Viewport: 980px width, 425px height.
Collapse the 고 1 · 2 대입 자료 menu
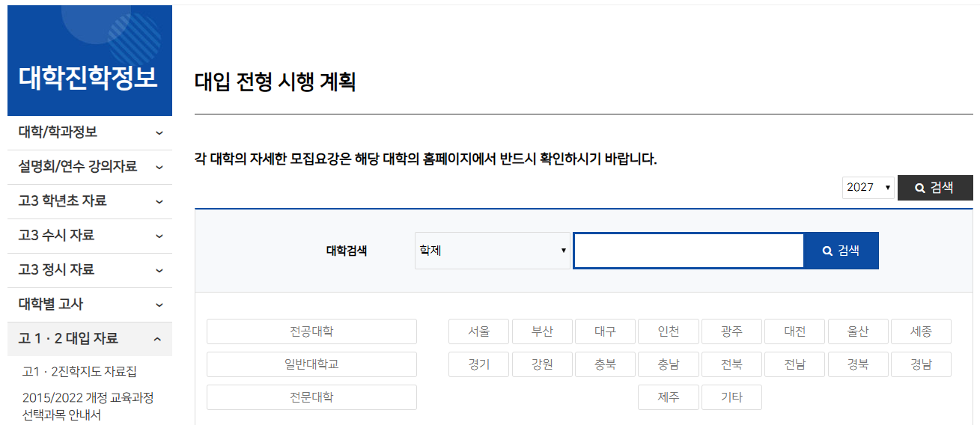[x=90, y=339]
